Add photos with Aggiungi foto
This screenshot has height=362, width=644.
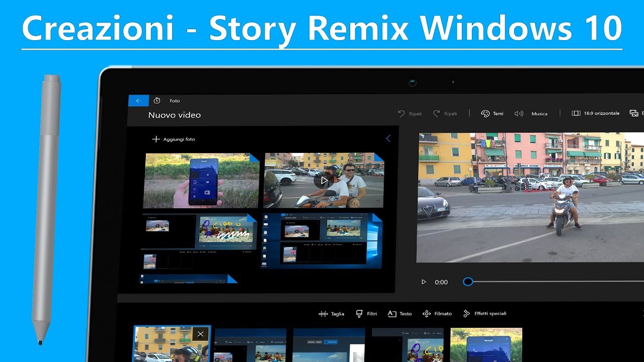(x=174, y=139)
